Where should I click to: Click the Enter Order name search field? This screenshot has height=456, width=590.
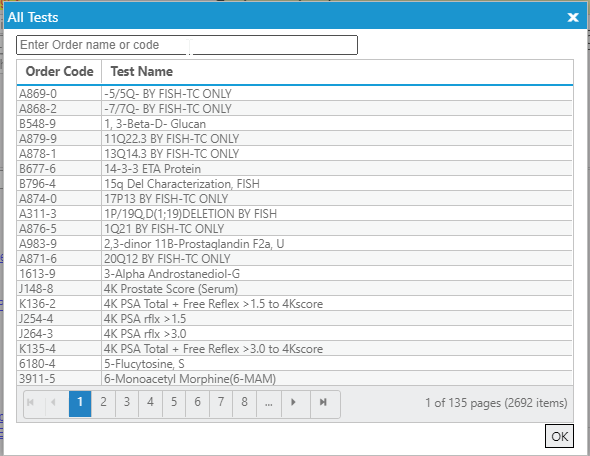point(187,45)
